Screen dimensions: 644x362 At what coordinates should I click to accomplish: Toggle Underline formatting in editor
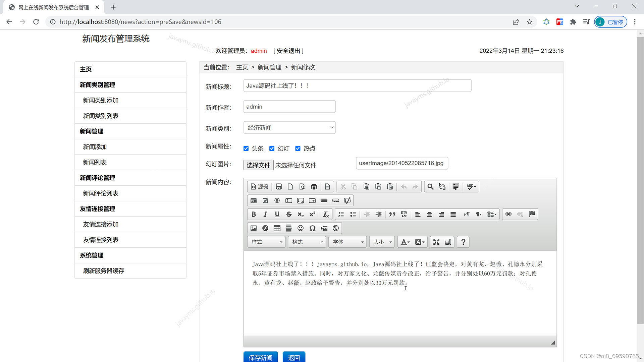pyautogui.click(x=277, y=214)
